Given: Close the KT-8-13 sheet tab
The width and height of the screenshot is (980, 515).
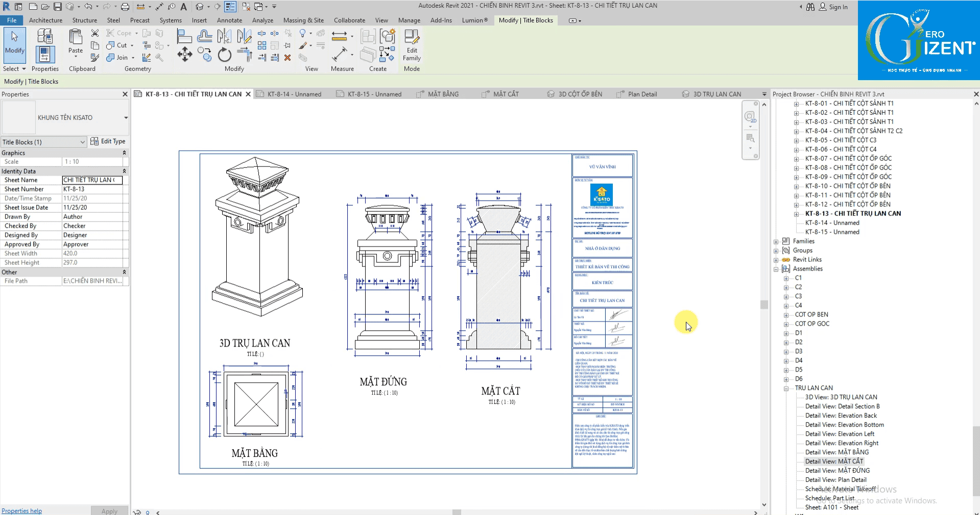Looking at the screenshot, I should tap(248, 94).
